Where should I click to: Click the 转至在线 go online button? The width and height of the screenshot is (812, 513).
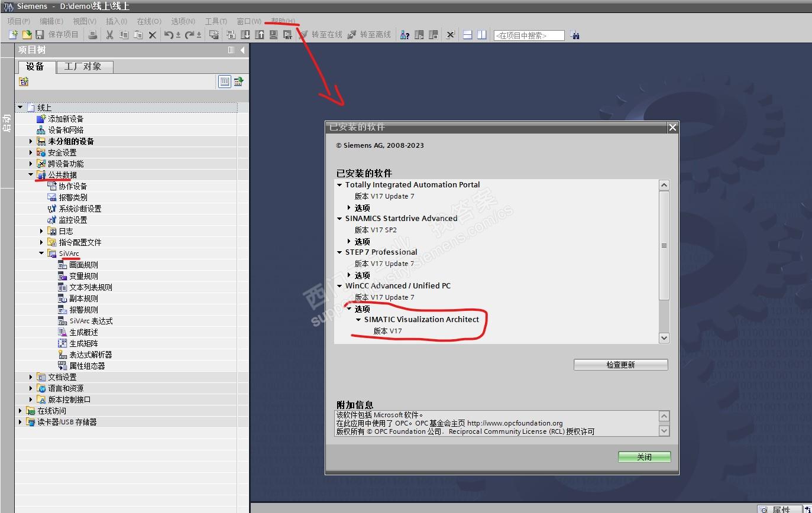321,35
